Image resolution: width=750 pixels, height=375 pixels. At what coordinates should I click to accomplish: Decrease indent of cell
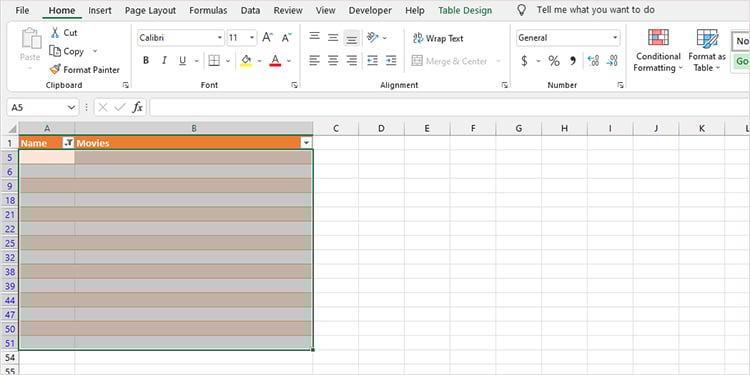[x=373, y=61]
